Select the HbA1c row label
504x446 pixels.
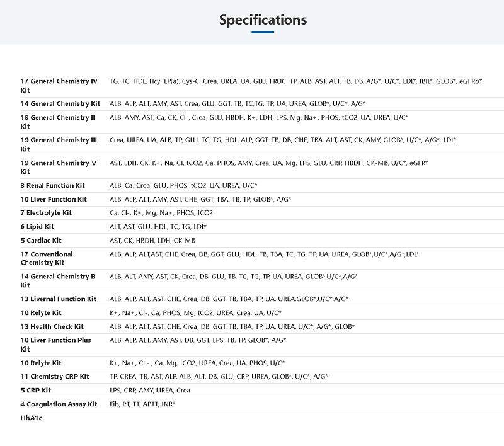coord(31,418)
